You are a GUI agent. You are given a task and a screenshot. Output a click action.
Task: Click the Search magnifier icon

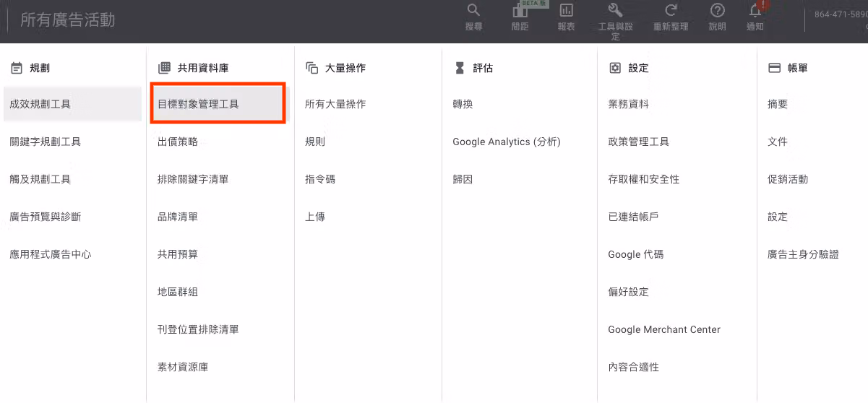click(473, 11)
